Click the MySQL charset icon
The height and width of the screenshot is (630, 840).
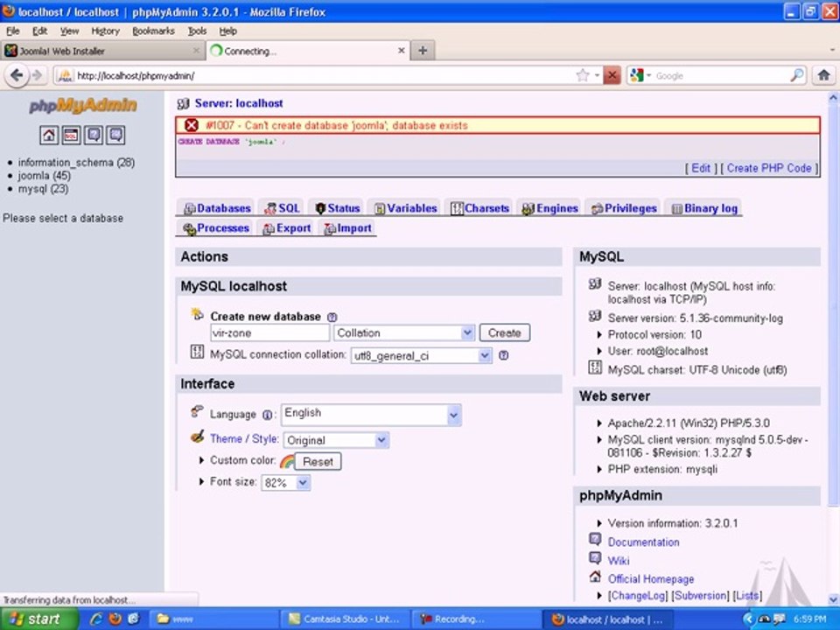(595, 367)
